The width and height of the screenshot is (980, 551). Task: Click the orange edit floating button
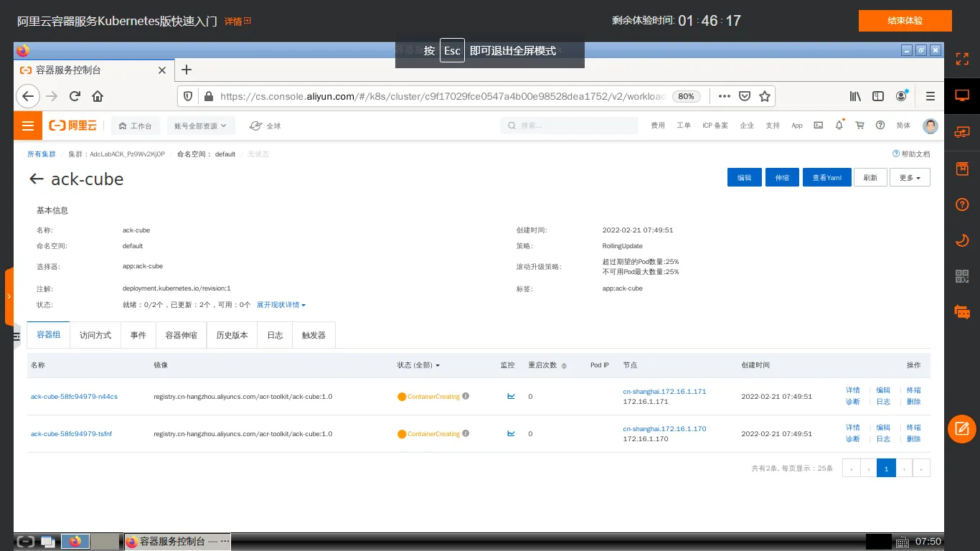click(962, 429)
